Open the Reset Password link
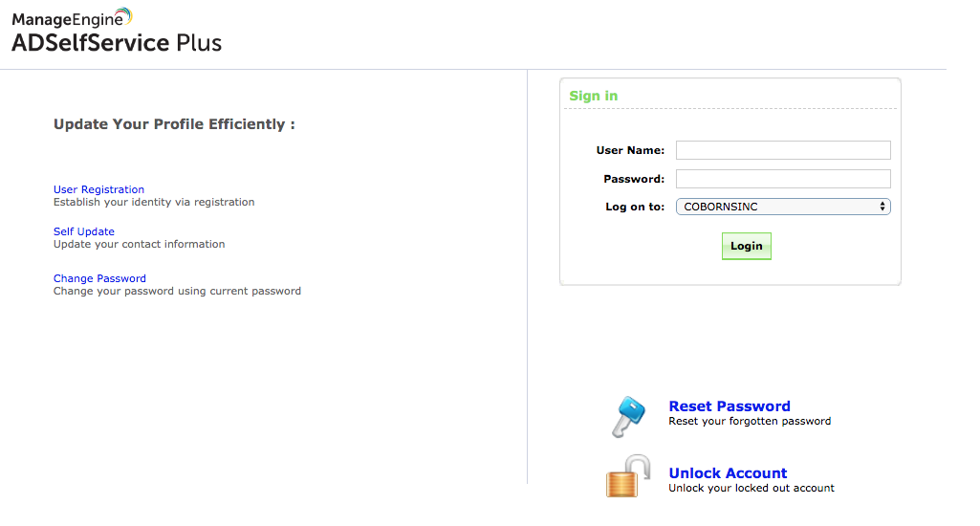The image size is (980, 526). click(730, 405)
